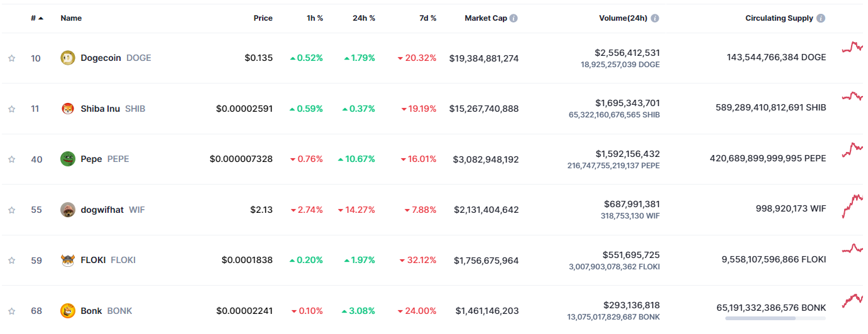Sort by rank using the # header
The width and height of the screenshot is (868, 334).
click(36, 18)
